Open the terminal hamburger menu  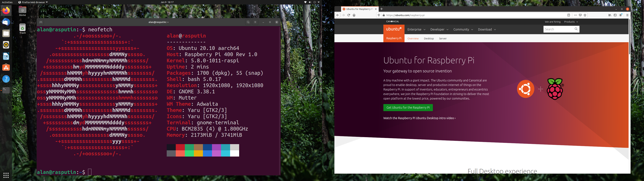tap(255, 22)
